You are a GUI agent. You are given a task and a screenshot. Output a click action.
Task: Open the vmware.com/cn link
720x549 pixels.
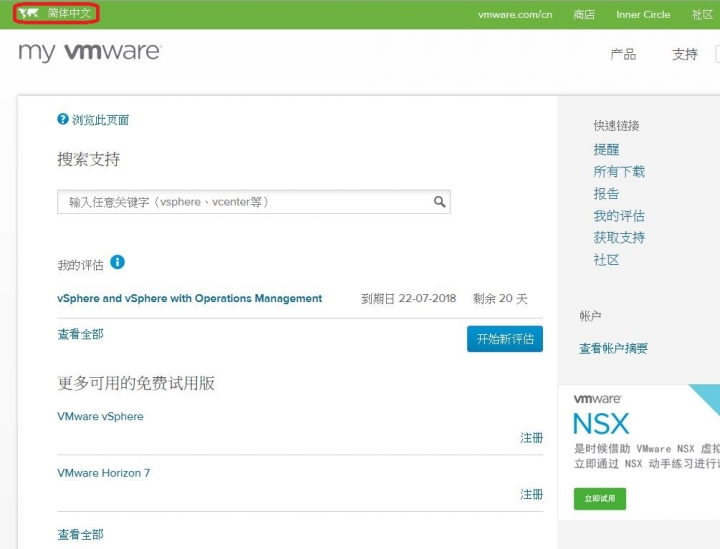[x=515, y=15]
